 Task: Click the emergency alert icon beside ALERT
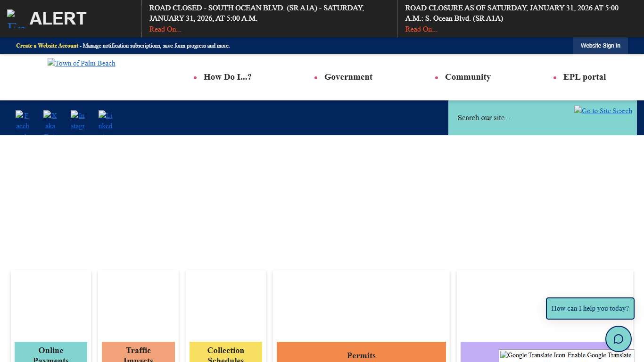point(16,19)
